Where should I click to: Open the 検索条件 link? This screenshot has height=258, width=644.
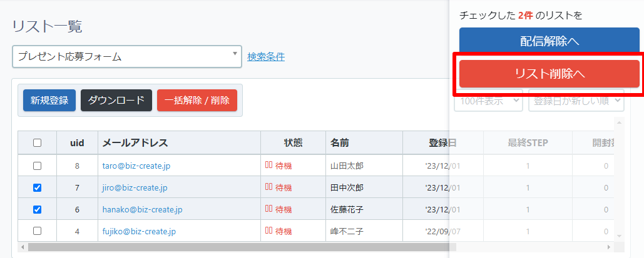click(x=266, y=56)
